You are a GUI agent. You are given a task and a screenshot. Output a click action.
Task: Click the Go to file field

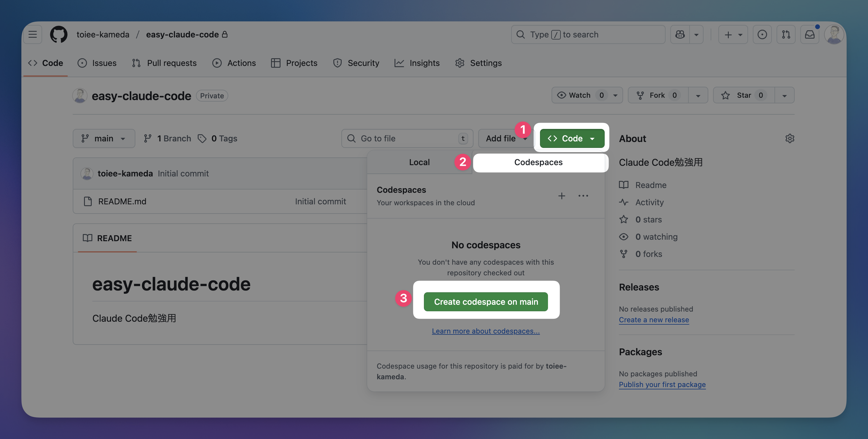(x=407, y=138)
